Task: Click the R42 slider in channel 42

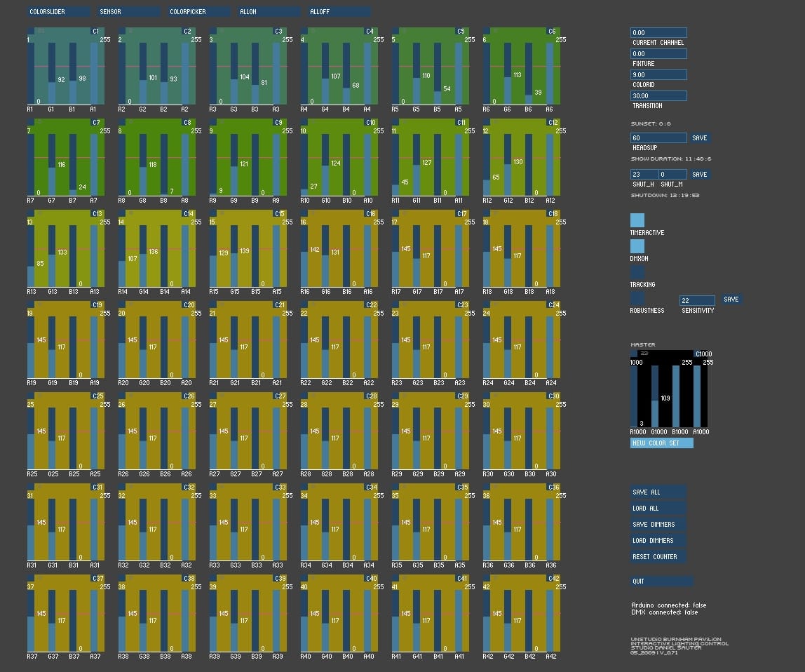Action: click(486, 621)
